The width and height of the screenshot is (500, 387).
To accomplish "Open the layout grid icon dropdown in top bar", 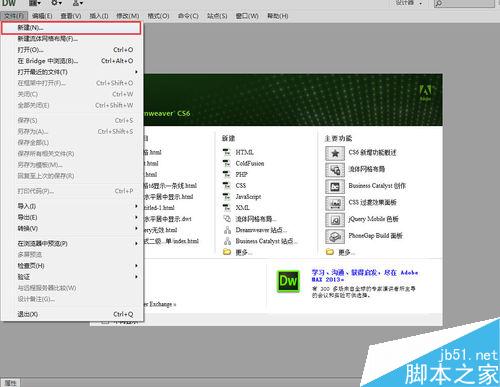I will coord(34,3).
